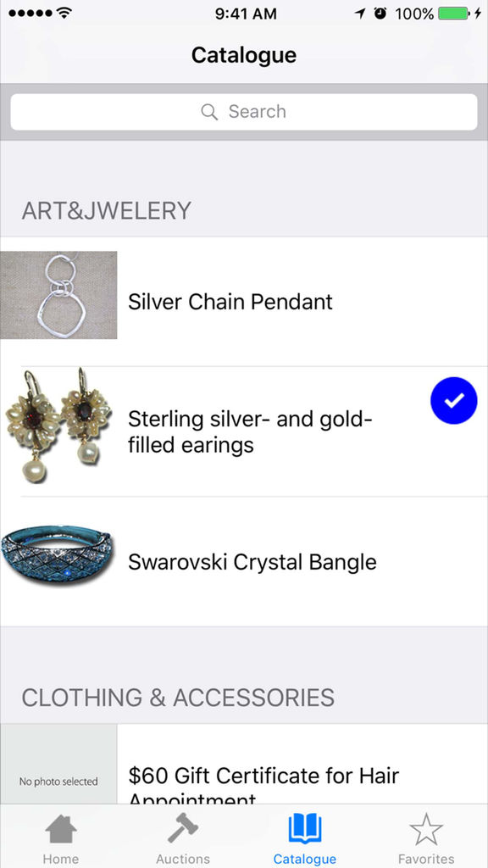The height and width of the screenshot is (868, 488).
Task: Click the search magnifying glass icon
Action: pyautogui.click(x=209, y=112)
